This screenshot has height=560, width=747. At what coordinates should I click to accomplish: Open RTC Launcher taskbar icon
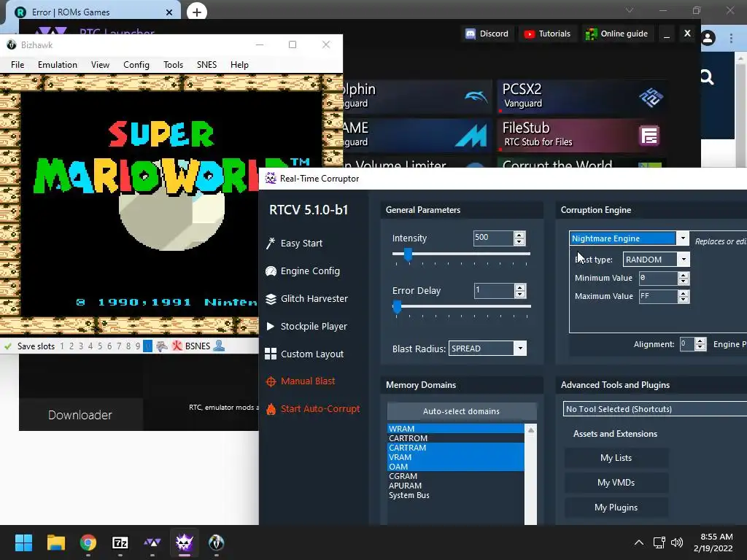pos(152,542)
